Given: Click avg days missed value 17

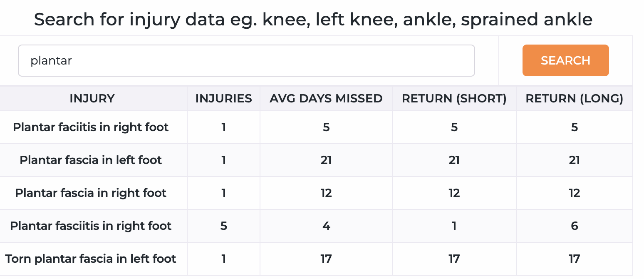Looking at the screenshot, I should coord(326,259).
